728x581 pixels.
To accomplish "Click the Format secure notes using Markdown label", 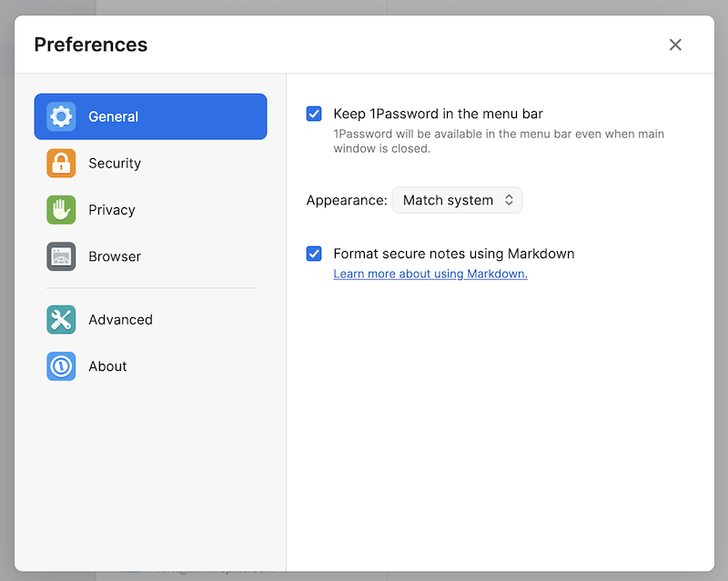I will click(x=454, y=254).
